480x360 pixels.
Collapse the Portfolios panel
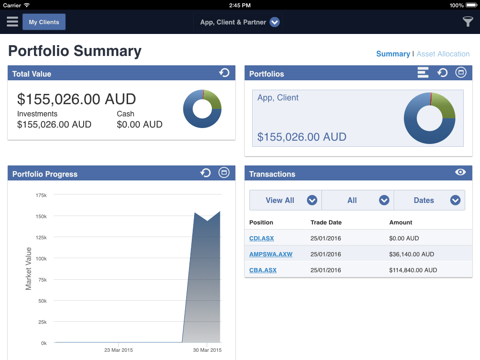pos(461,73)
